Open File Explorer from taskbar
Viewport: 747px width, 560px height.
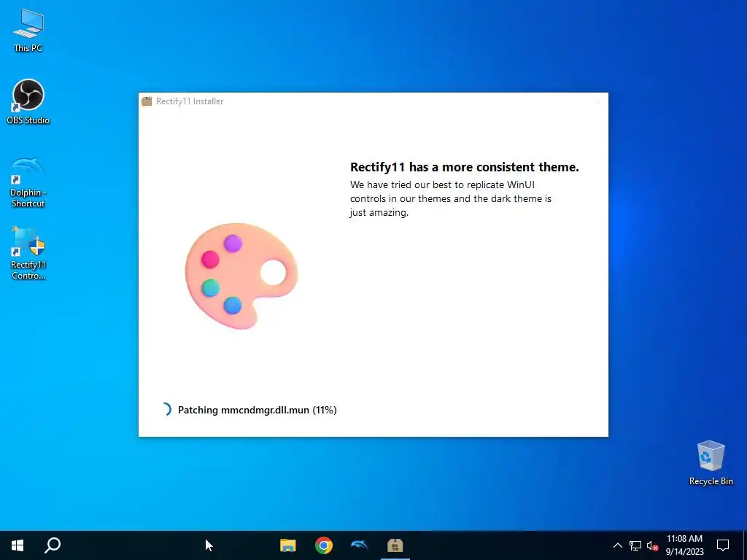[x=287, y=545]
